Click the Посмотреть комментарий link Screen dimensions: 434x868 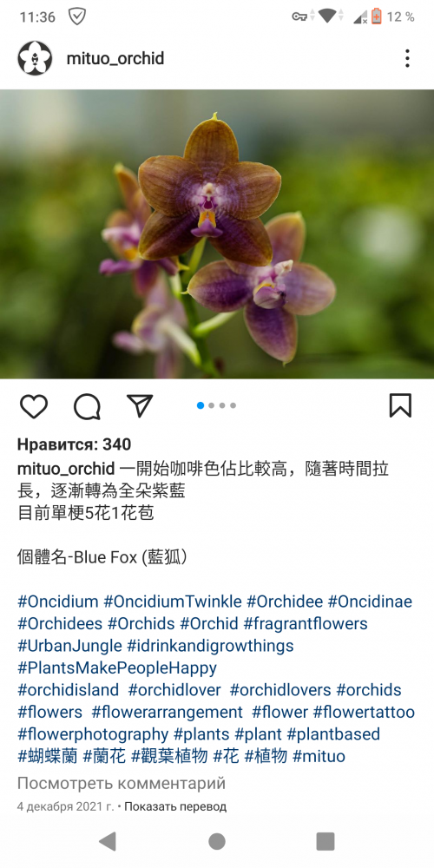tap(122, 783)
